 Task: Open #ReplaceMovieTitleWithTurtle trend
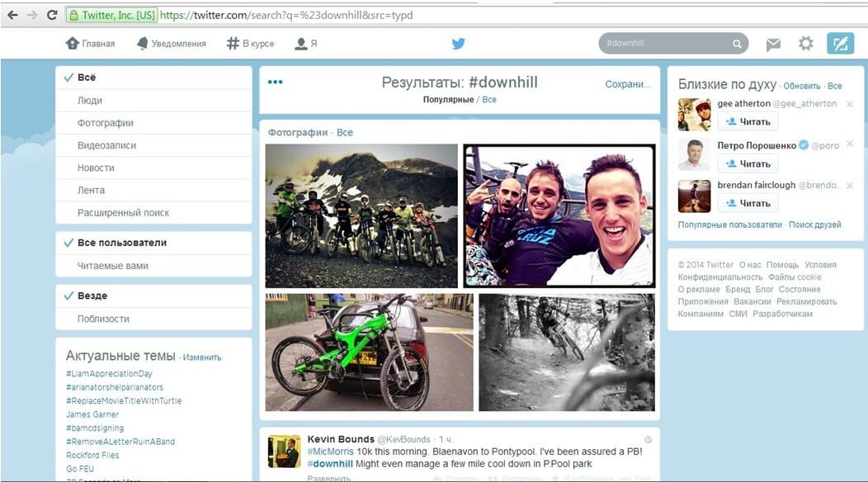(124, 401)
